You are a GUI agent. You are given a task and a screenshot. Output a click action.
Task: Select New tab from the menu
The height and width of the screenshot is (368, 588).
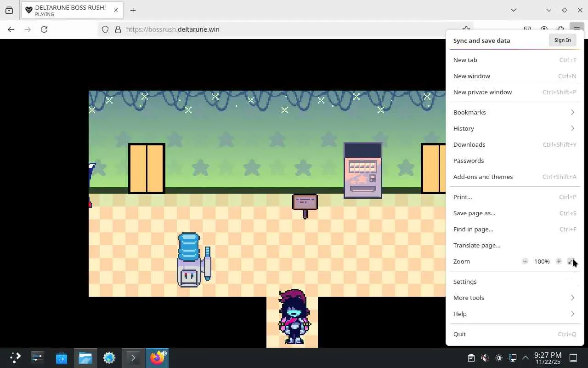tap(514, 60)
